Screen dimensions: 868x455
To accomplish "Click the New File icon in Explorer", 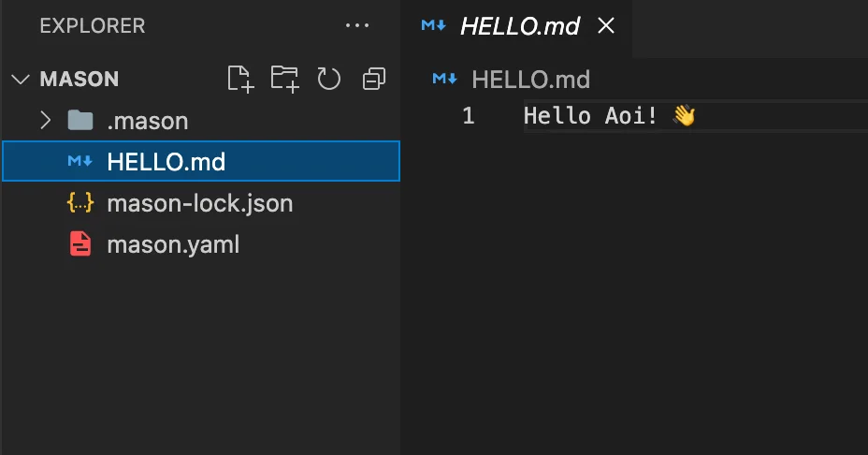I will 240,79.
